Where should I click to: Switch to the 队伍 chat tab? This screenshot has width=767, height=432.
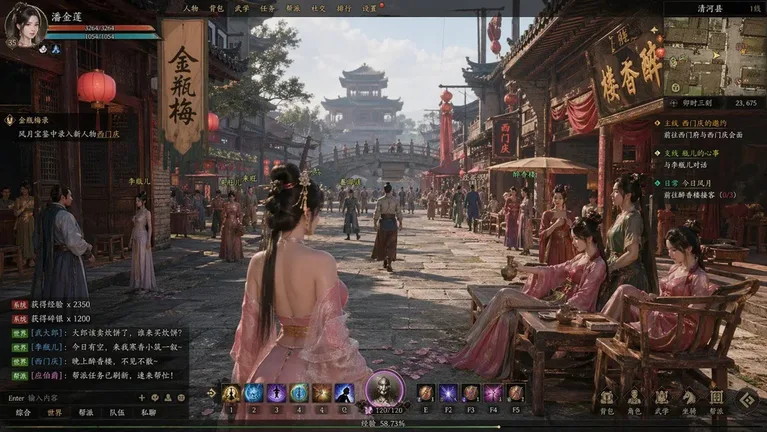pyautogui.click(x=117, y=413)
